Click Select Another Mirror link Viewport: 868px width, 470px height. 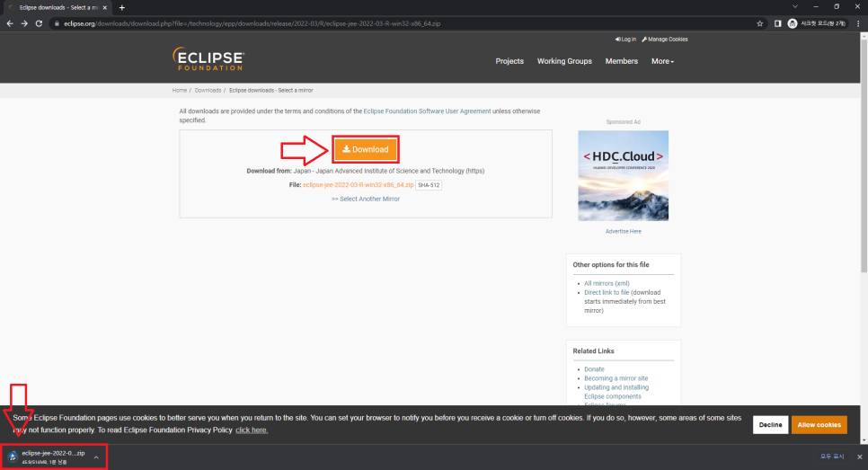[x=369, y=199]
